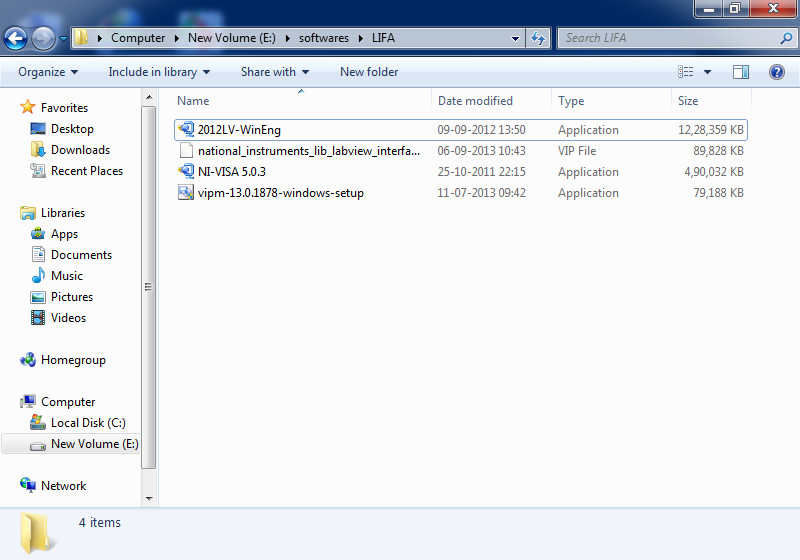Open recent pages dropdown beside Forward arrow
This screenshot has height=560, width=800.
pos(63,38)
